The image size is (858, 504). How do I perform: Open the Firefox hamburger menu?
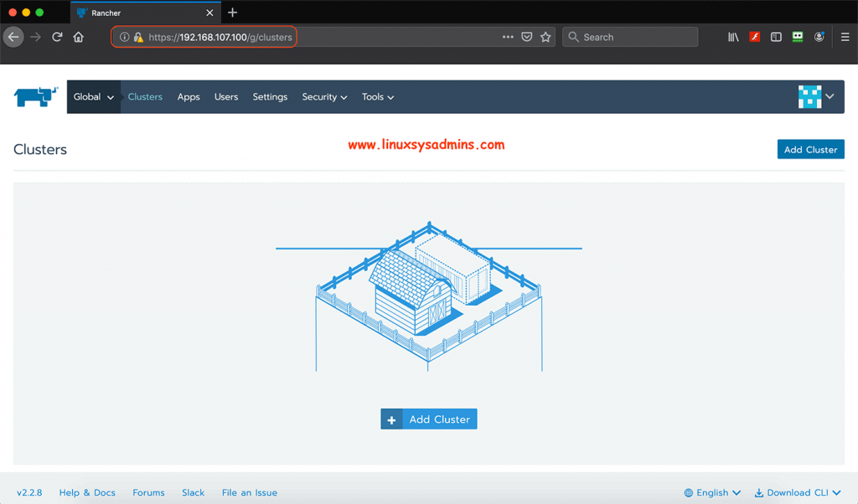[845, 37]
